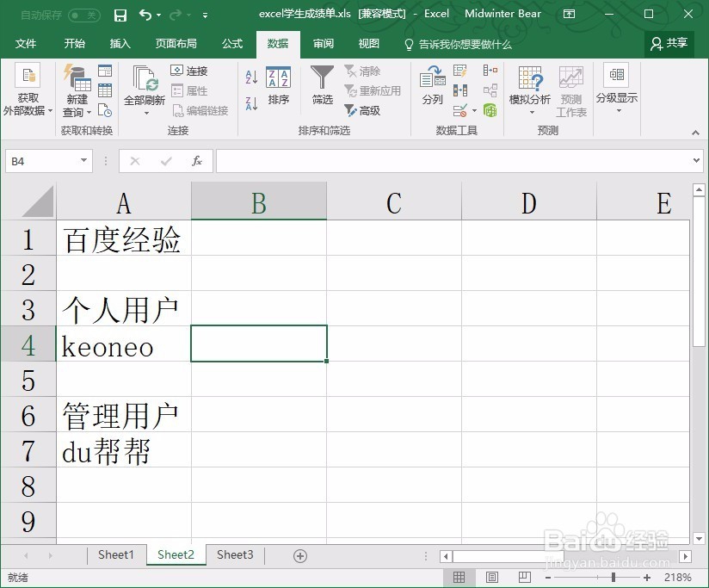Switch to the 开始 ribbon tab
The image size is (709, 588).
pos(75,44)
